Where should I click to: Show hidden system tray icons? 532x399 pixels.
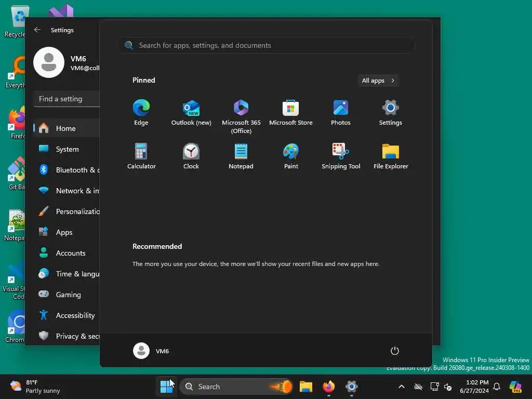[x=402, y=387]
